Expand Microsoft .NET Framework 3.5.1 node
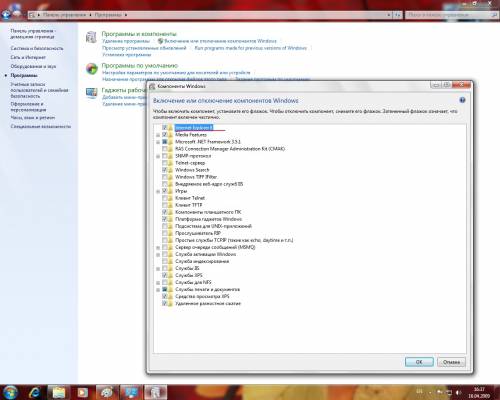 pos(158,142)
